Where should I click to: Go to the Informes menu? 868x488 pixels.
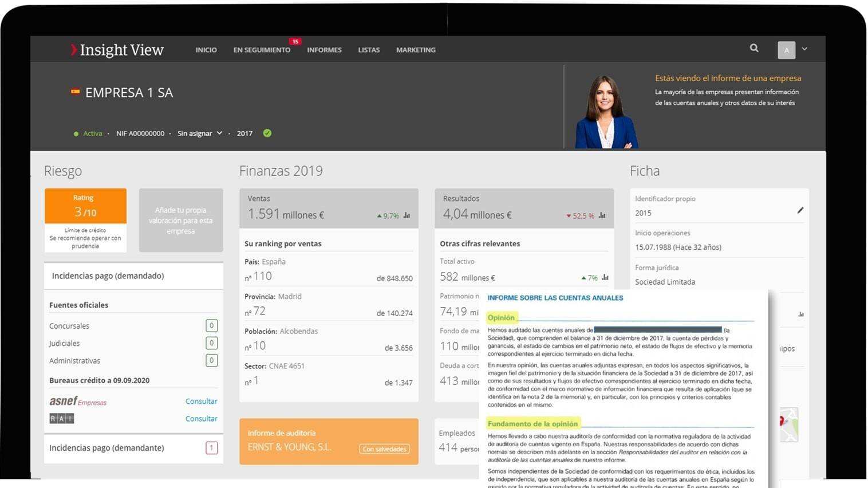pyautogui.click(x=324, y=50)
